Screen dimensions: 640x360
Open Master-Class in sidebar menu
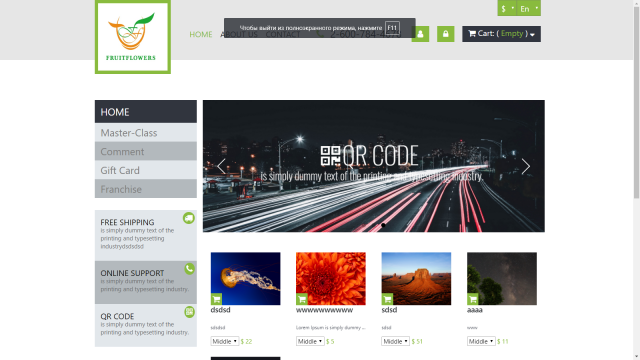click(146, 133)
